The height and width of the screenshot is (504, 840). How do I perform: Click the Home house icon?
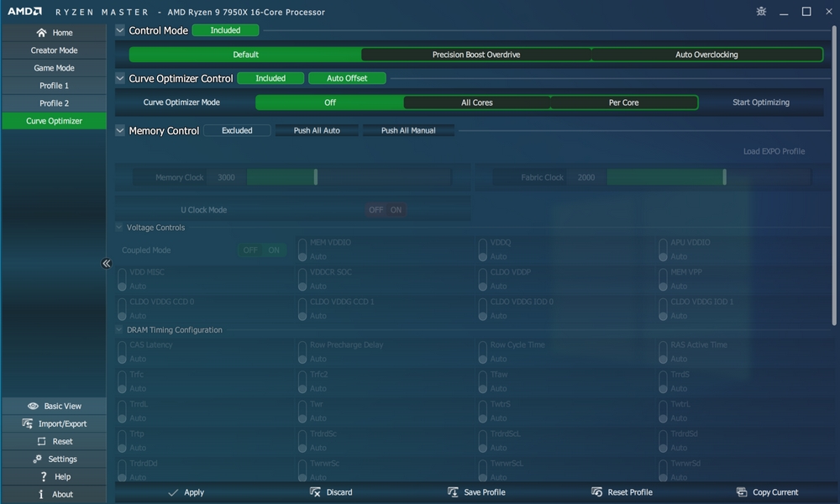coord(41,33)
